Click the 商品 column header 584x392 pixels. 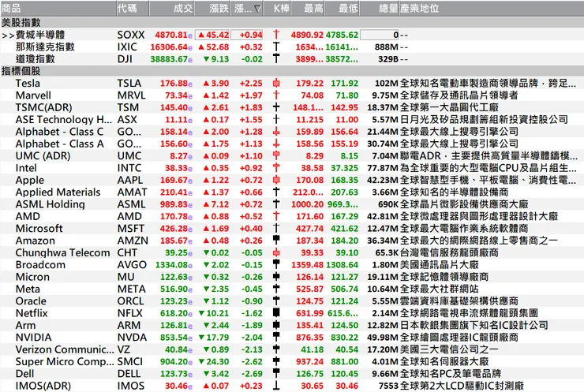click(58, 8)
